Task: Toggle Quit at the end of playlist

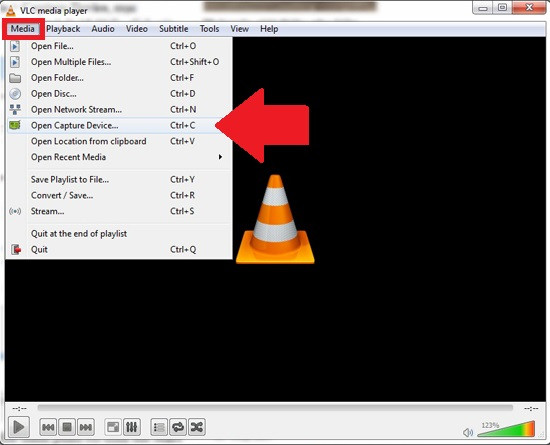Action: [x=119, y=234]
